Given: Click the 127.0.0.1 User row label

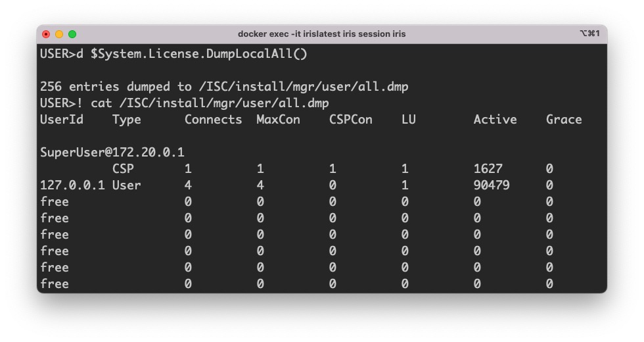Looking at the screenshot, I should pos(91,185).
